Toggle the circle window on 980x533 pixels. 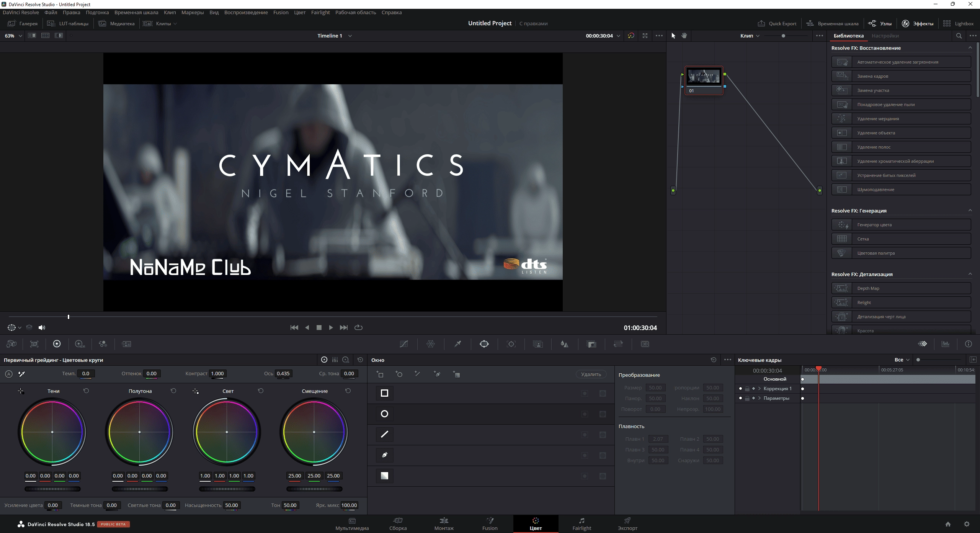(x=385, y=414)
